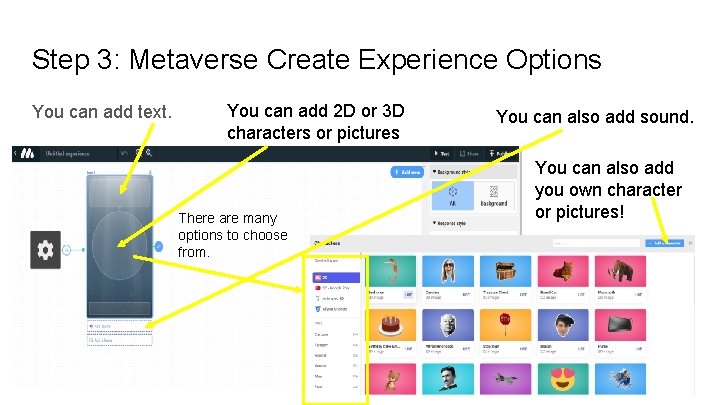Choose the Mammoth thumbnail
Screen dimensions: 720x405
click(x=620, y=271)
